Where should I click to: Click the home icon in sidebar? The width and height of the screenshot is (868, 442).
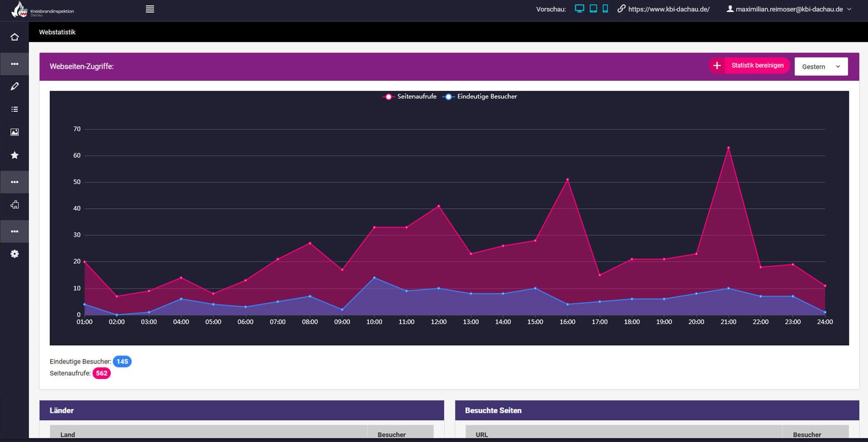15,37
